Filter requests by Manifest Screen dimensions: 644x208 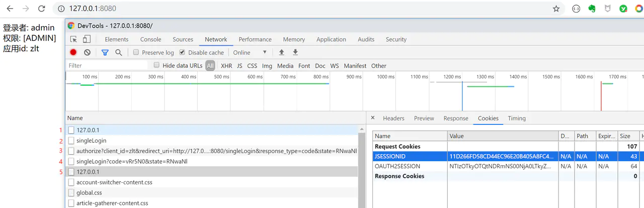[355, 65]
